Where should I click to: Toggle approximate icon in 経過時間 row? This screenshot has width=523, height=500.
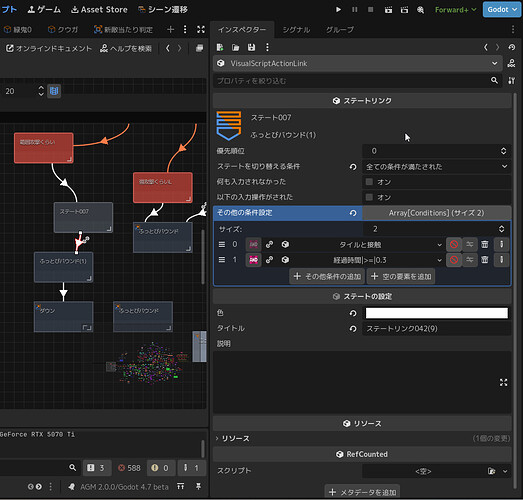(470, 260)
